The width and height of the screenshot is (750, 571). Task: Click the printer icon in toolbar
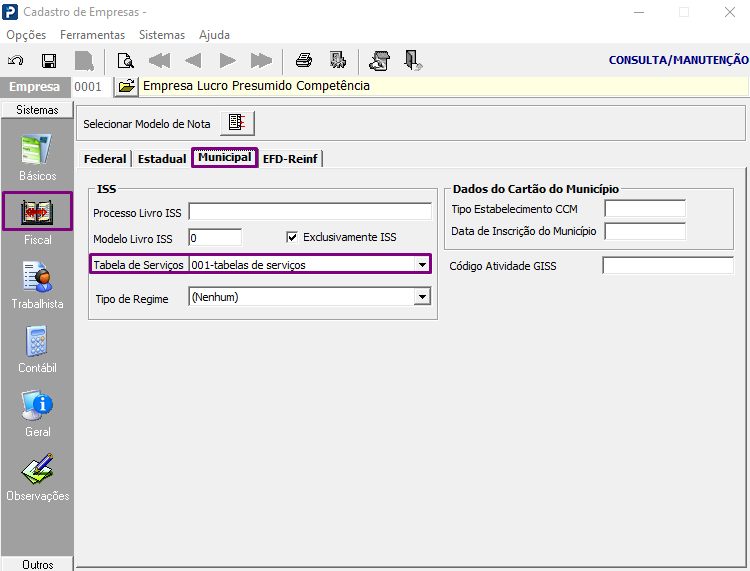point(303,60)
